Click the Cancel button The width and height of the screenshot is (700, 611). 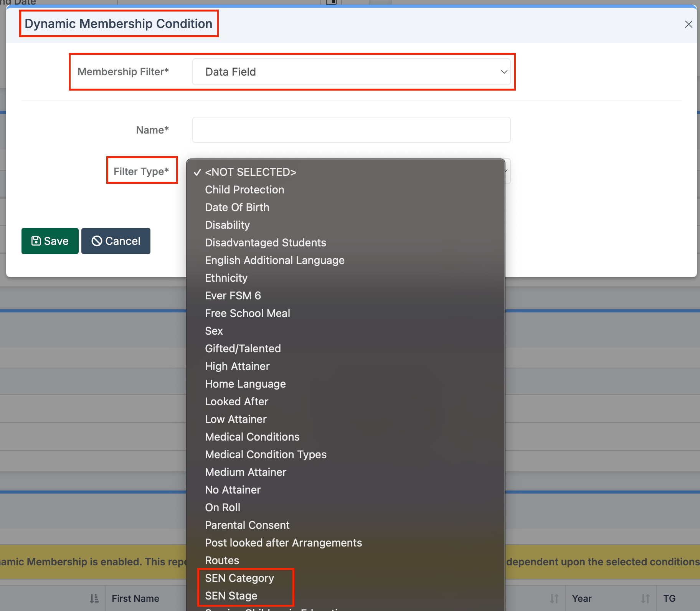click(116, 241)
